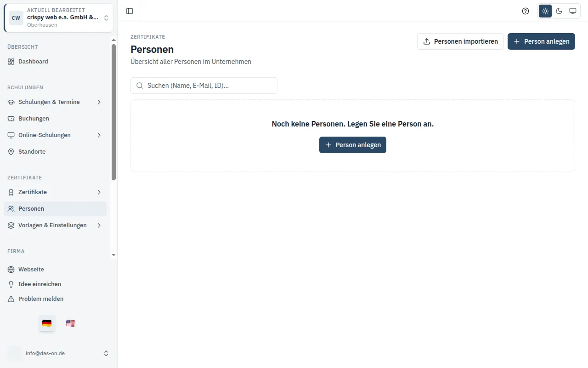Switch to dark theme moon icon
Viewport: 588px width, 368px height.
(559, 11)
